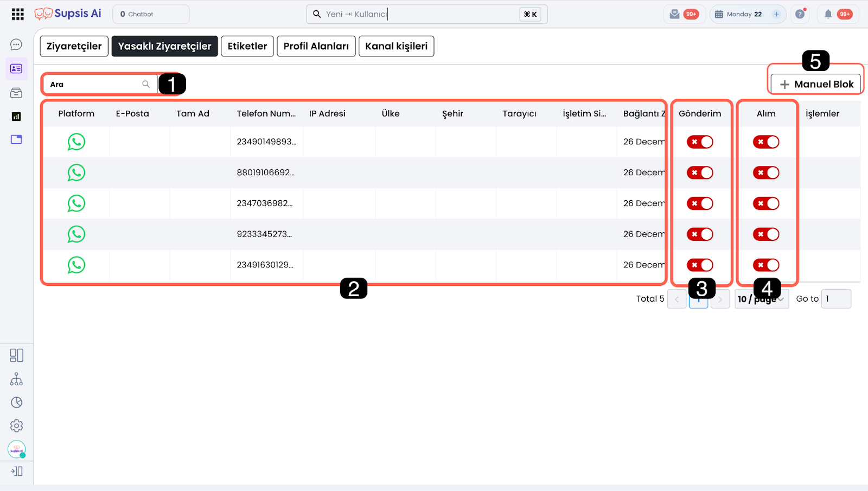Click the WhatsApp icon in first row
Screen dimensions: 868x491
[76, 142]
